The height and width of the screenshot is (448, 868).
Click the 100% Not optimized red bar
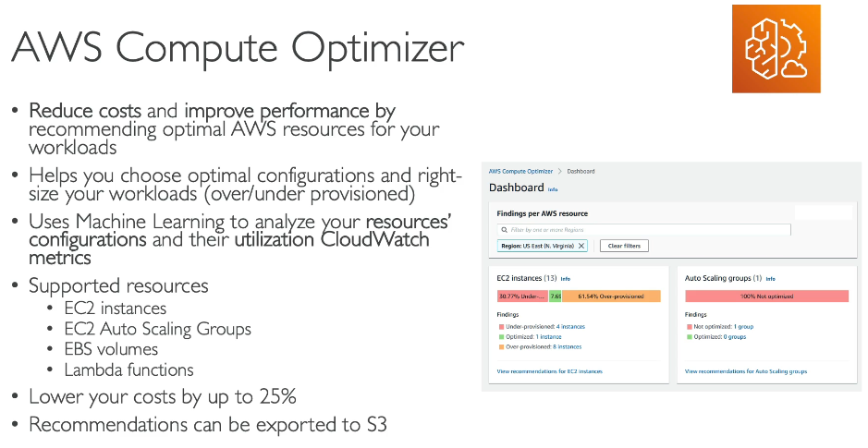766,297
